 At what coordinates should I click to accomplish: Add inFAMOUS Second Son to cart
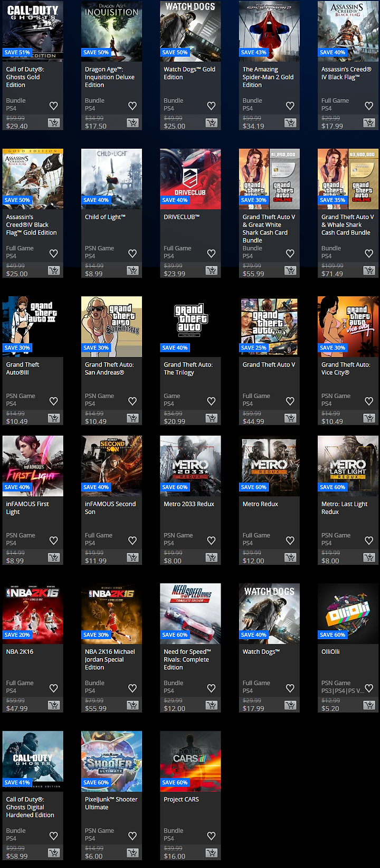coord(133,557)
